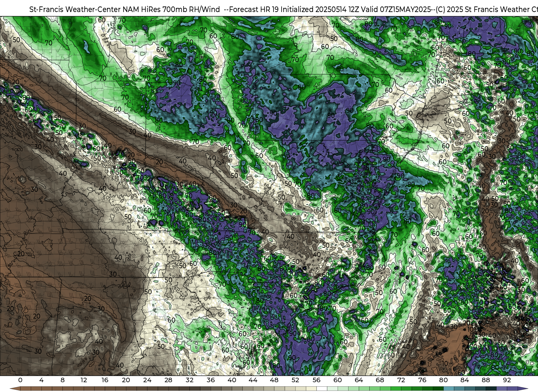Viewport: 538px width, 392px height.
Task: Click the color bar label '44'
Action: tap(253, 380)
